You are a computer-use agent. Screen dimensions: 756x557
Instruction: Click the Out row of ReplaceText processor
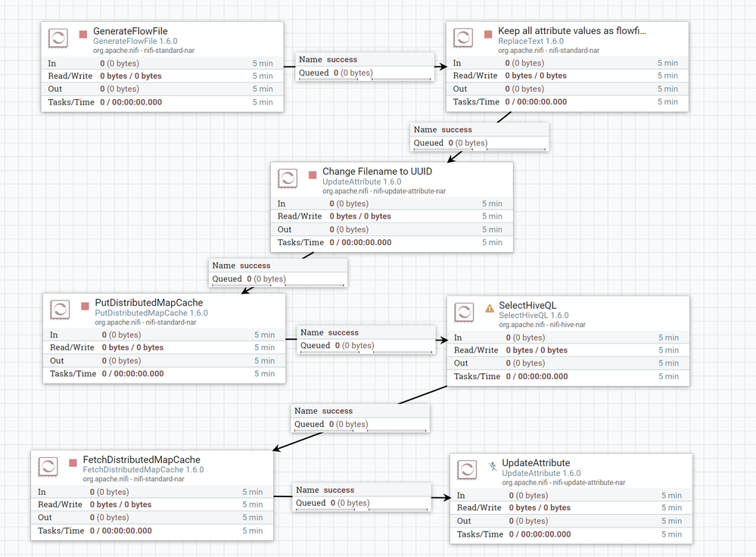(x=567, y=89)
